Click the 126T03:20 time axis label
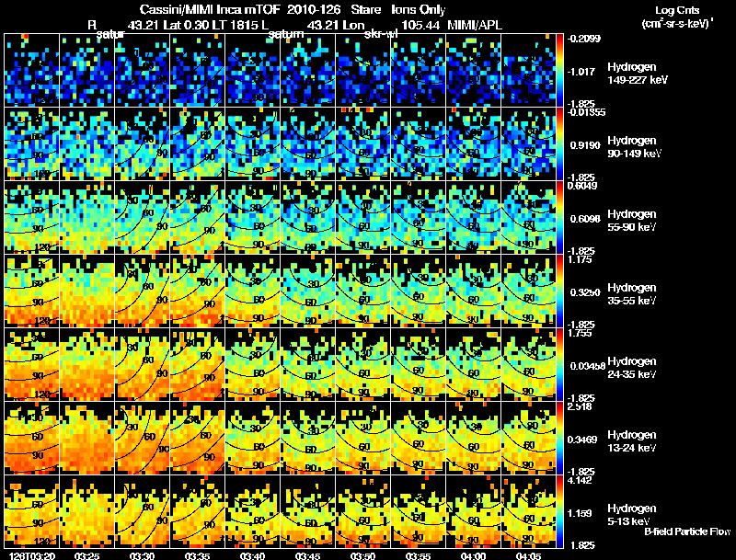 (x=32, y=556)
